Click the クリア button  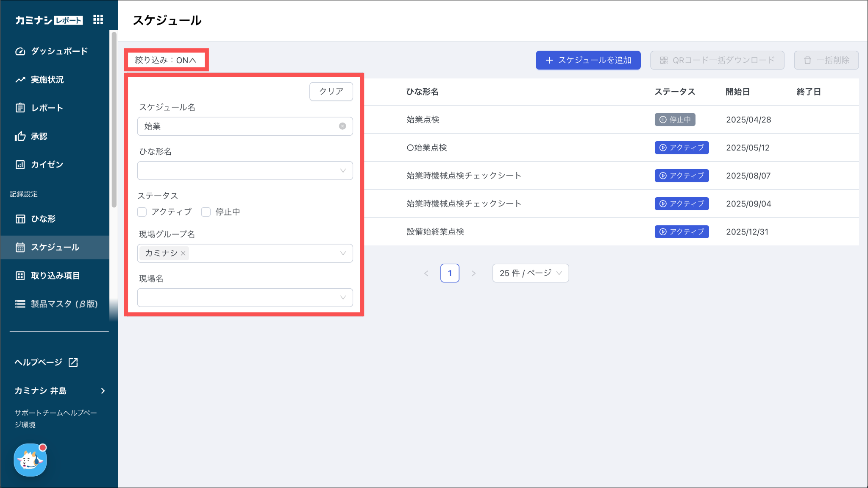[x=331, y=91]
